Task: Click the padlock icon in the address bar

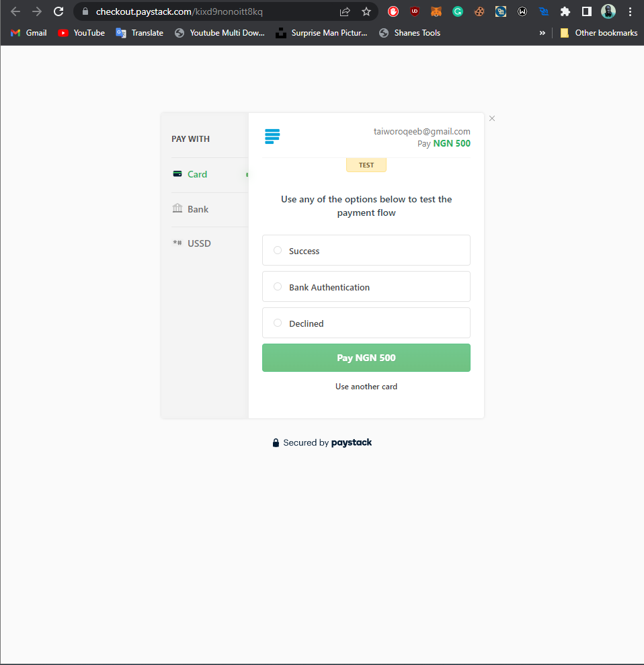Action: [x=85, y=11]
